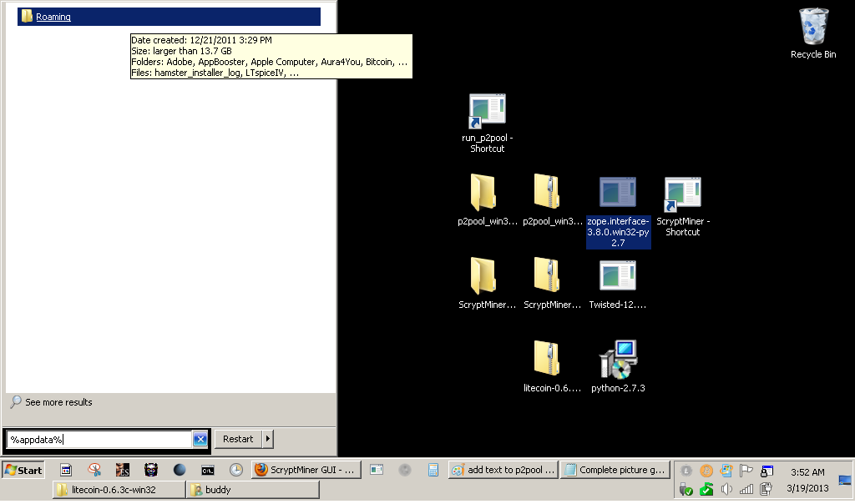Click the Show Desktop icon by the clock
This screenshot has width=855, height=504.
coord(845,480)
